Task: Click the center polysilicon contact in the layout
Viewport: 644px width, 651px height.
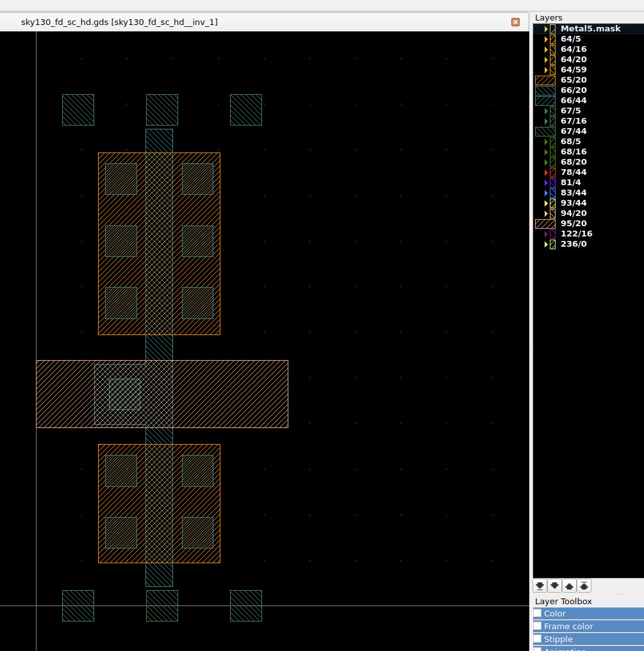Action: pyautogui.click(x=124, y=394)
